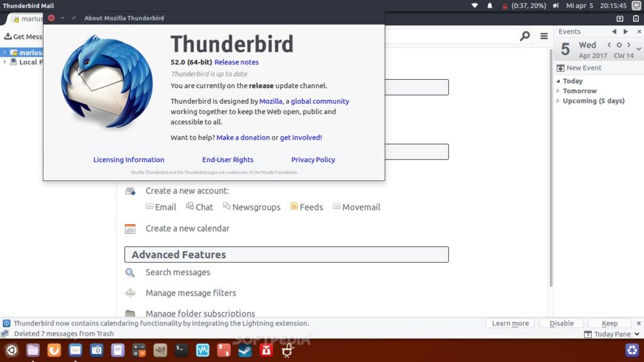Image resolution: width=644 pixels, height=362 pixels.
Task: Open the System Monitor icon in the dock
Action: 203,350
